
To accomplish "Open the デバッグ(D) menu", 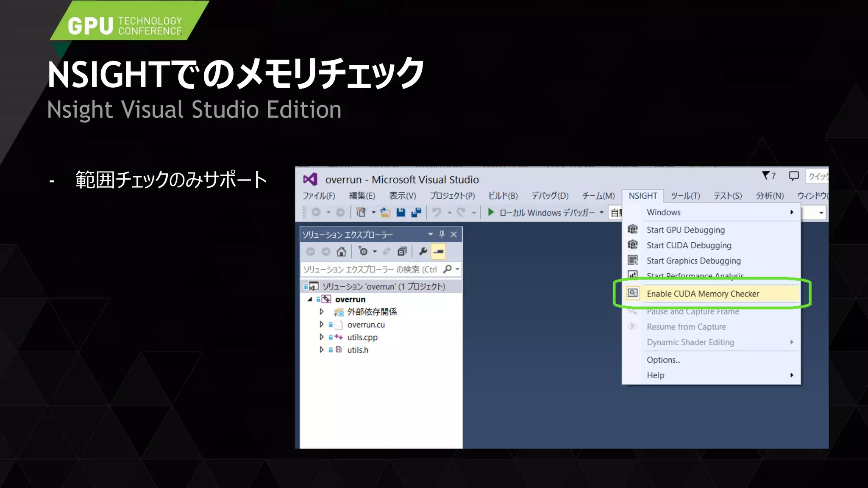I will pyautogui.click(x=550, y=196).
